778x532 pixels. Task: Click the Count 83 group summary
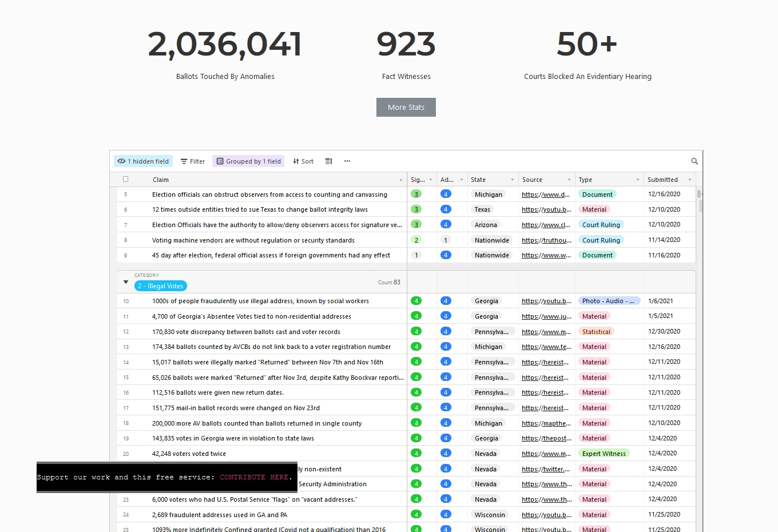pos(389,282)
